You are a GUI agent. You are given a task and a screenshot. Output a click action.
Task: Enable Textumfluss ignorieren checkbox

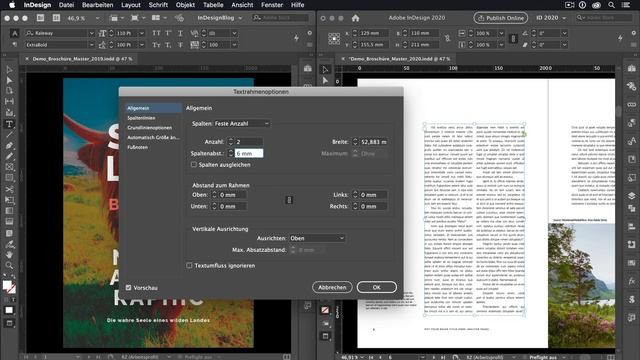click(189, 265)
